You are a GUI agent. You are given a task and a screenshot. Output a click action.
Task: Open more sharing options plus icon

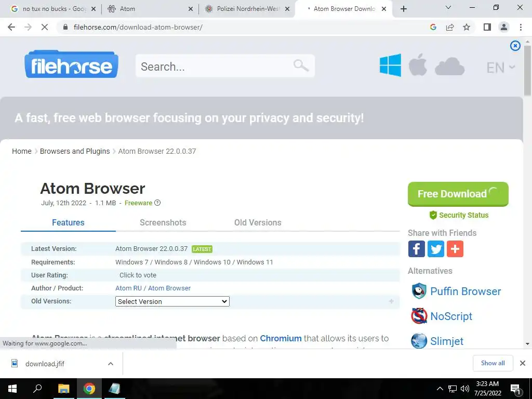pyautogui.click(x=455, y=249)
